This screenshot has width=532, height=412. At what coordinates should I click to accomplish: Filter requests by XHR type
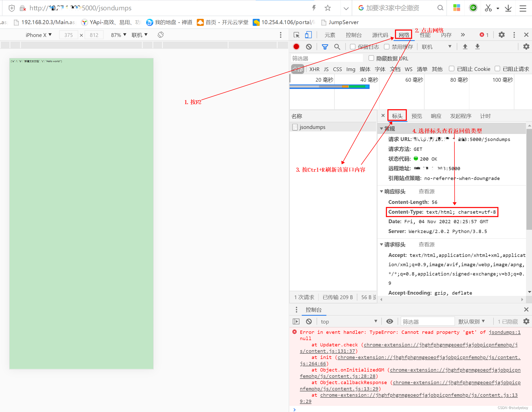click(x=314, y=69)
